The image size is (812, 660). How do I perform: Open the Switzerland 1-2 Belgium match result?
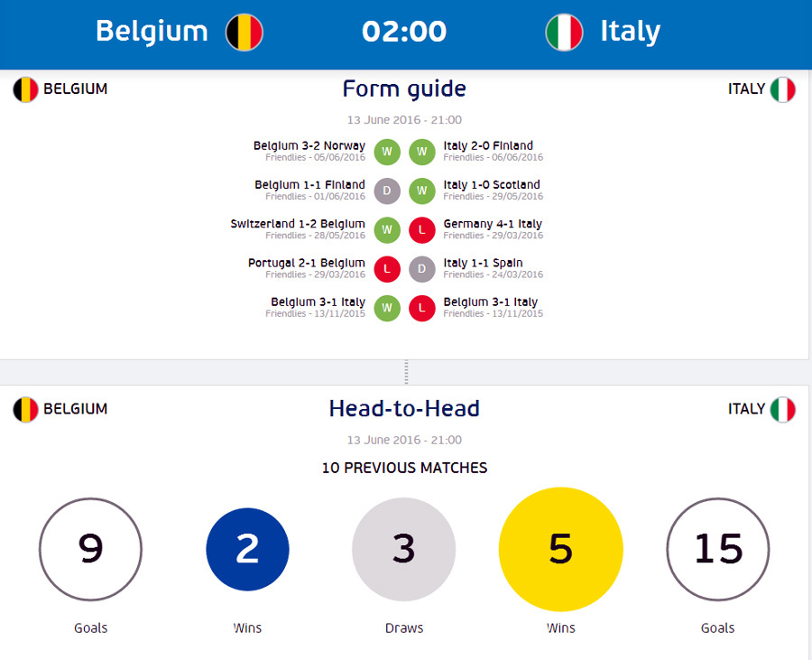(298, 224)
